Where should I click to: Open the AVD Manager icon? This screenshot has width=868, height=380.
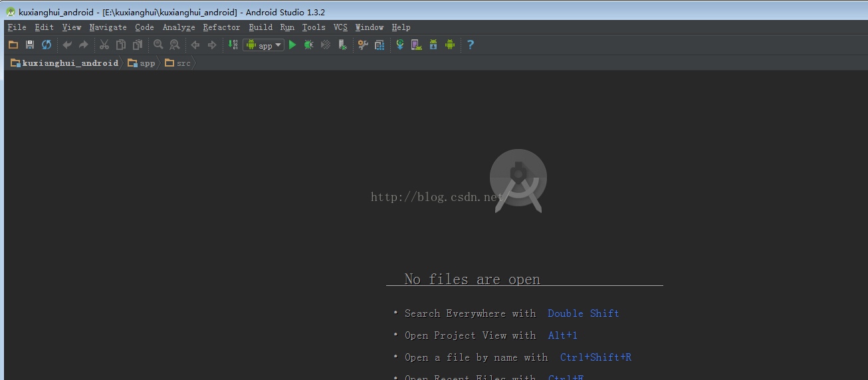(417, 45)
